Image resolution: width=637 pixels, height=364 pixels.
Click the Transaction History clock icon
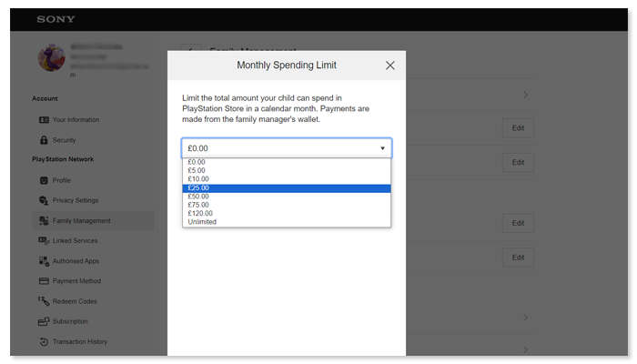[x=44, y=341]
